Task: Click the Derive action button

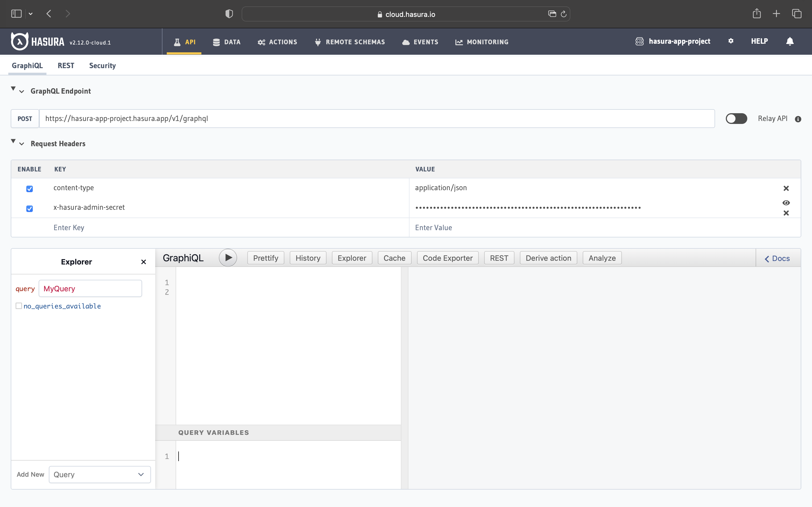Action: coord(548,258)
